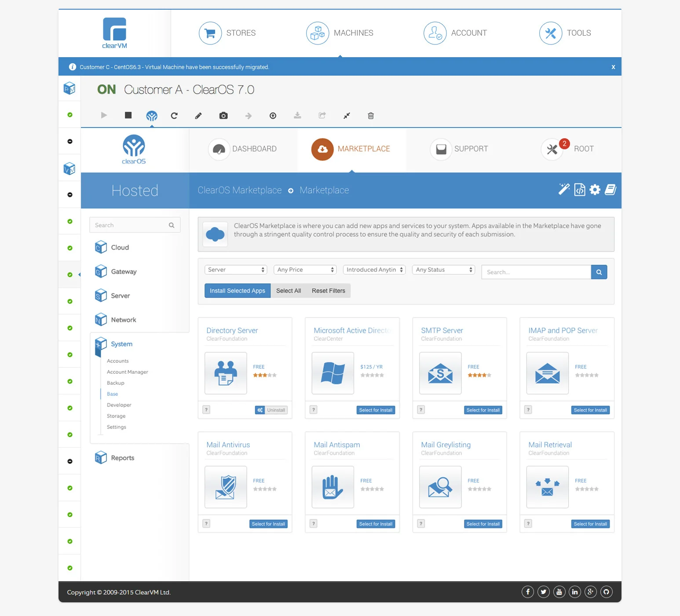Expand the Any Price dropdown
The image size is (680, 616).
coord(305,270)
